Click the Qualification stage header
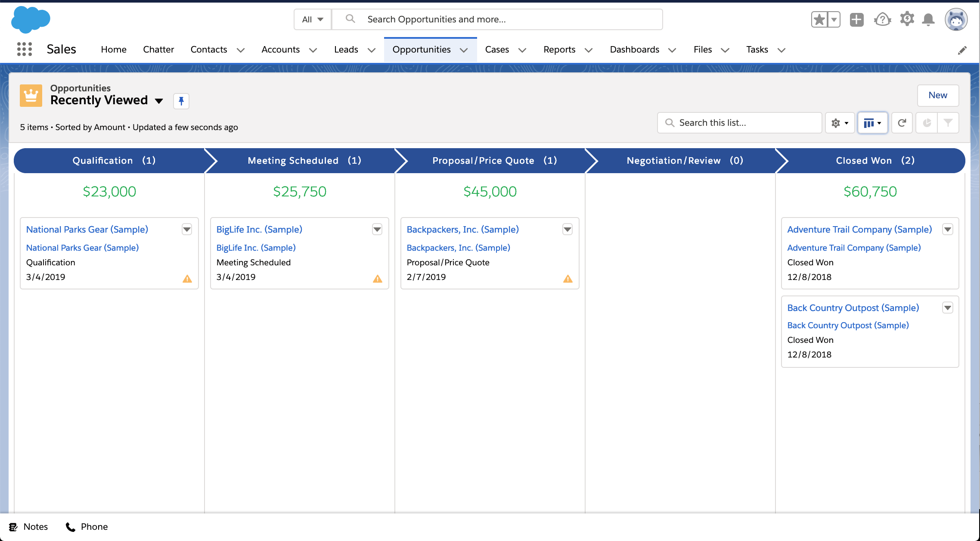Screen dimensions: 980x541 [x=110, y=161]
